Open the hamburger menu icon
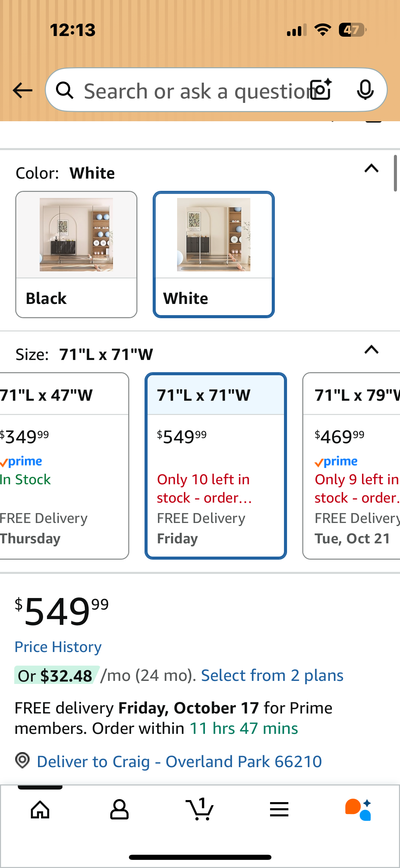The height and width of the screenshot is (868, 400). coord(279,810)
